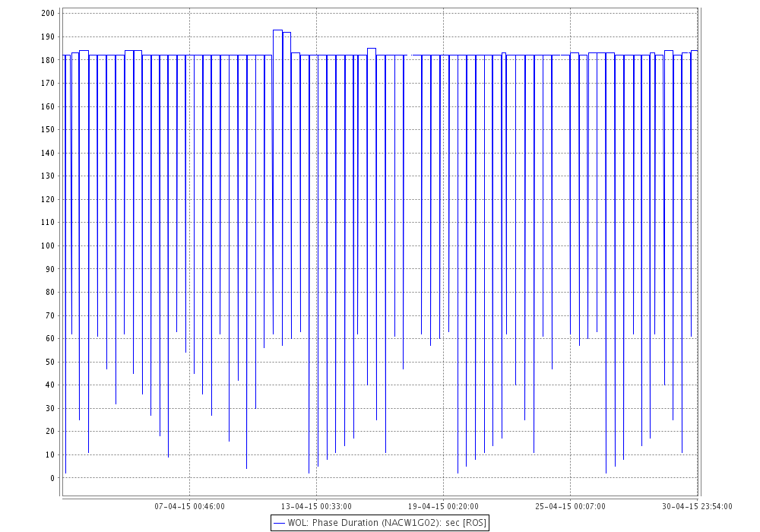Click the y-axis label 50
Image resolution: width=760 pixels, height=532 pixels.
click(x=50, y=362)
